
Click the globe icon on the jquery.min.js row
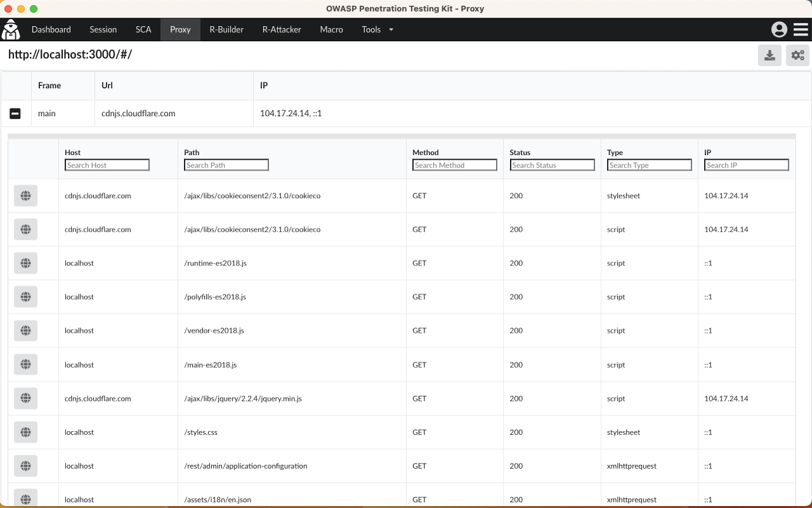[25, 398]
